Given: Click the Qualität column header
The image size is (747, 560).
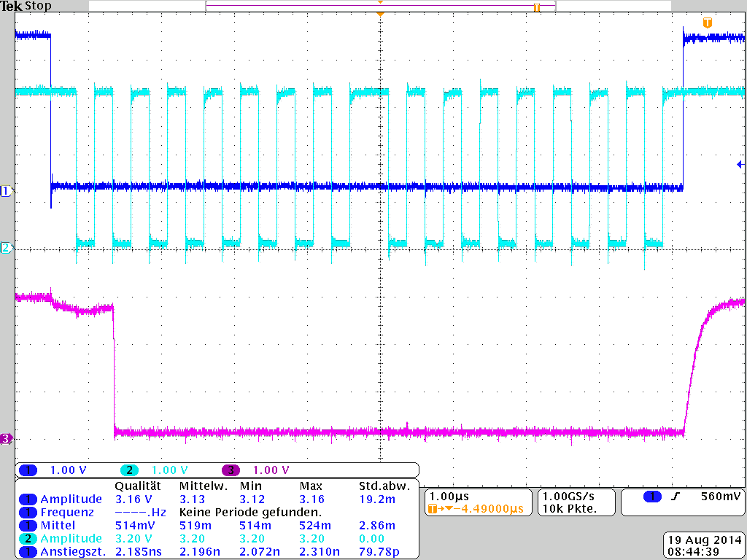Looking at the screenshot, I should click(x=138, y=486).
